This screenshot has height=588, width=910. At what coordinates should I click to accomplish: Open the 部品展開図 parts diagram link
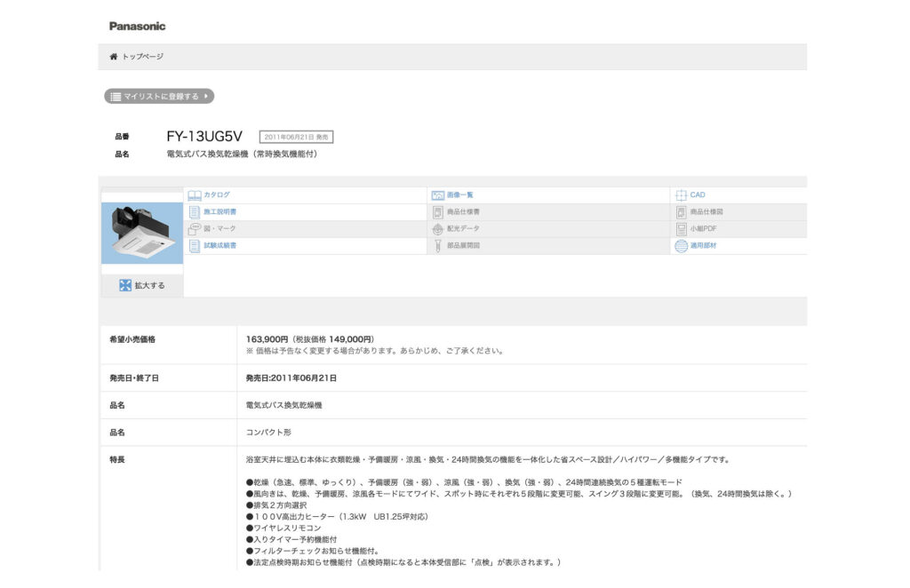tap(463, 245)
